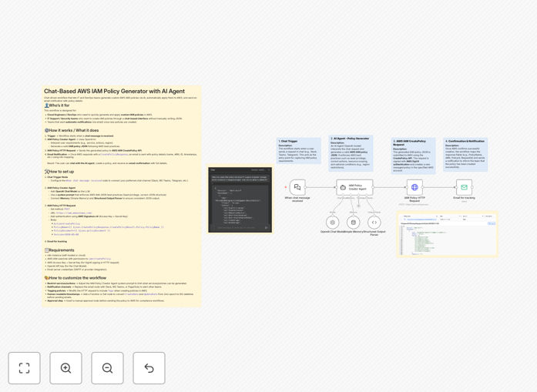The image size is (537, 392).
Task: Select the Simple Memory sub-node
Action: (353, 223)
